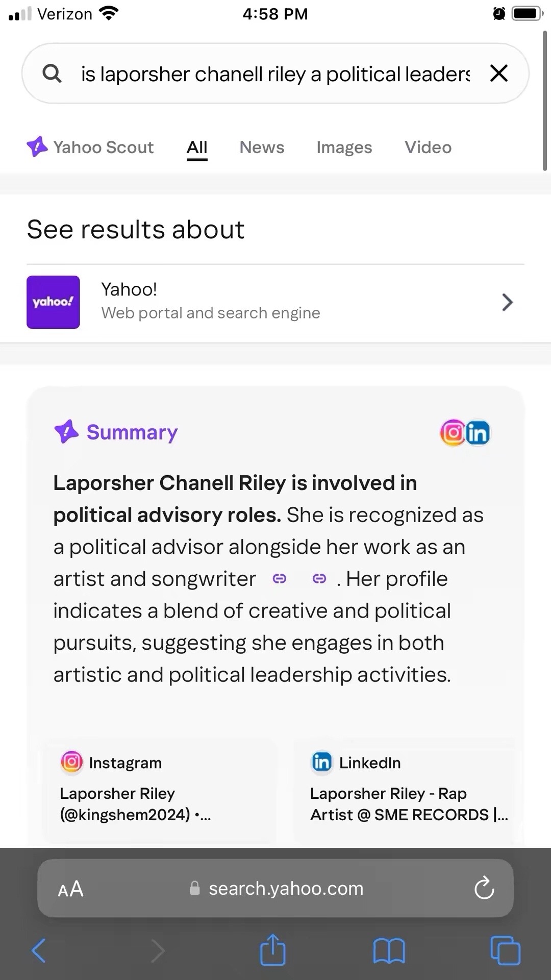Viewport: 551px width, 980px height.
Task: Go back with Safari back arrow
Action: (39, 951)
